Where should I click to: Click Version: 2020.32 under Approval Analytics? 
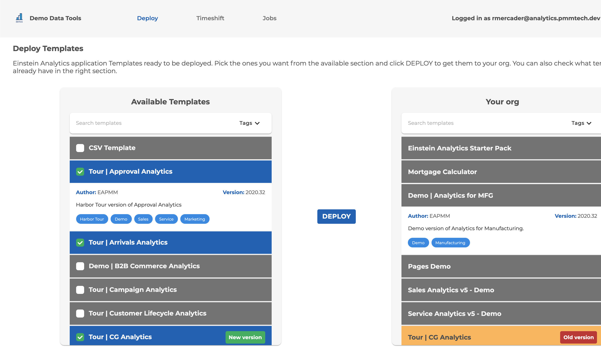[244, 192]
